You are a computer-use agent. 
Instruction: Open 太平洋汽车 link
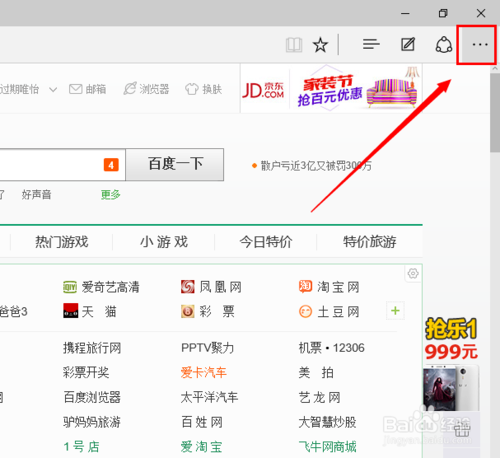click(209, 397)
